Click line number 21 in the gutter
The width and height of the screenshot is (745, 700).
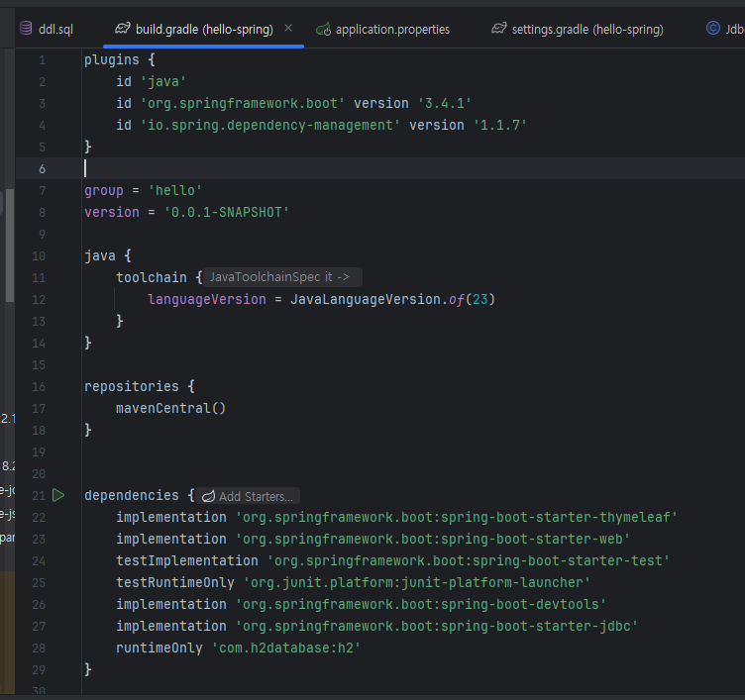coord(39,496)
